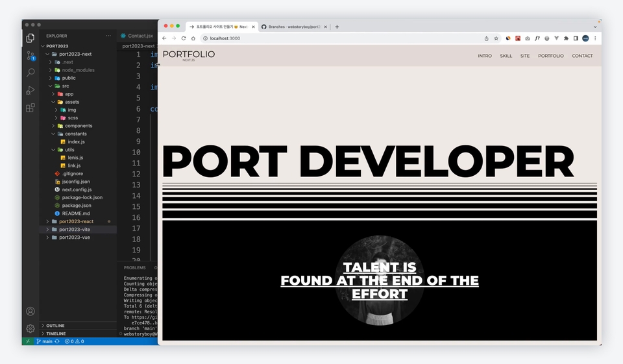
Task: Switch to the Contact.jsx editor tab
Action: [137, 36]
